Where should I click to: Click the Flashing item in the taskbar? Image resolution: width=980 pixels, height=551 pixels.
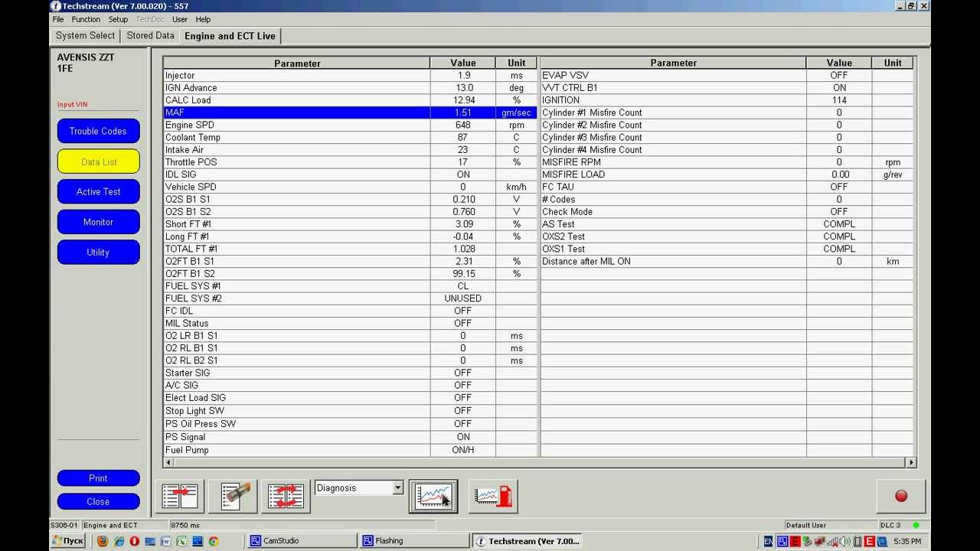(413, 541)
